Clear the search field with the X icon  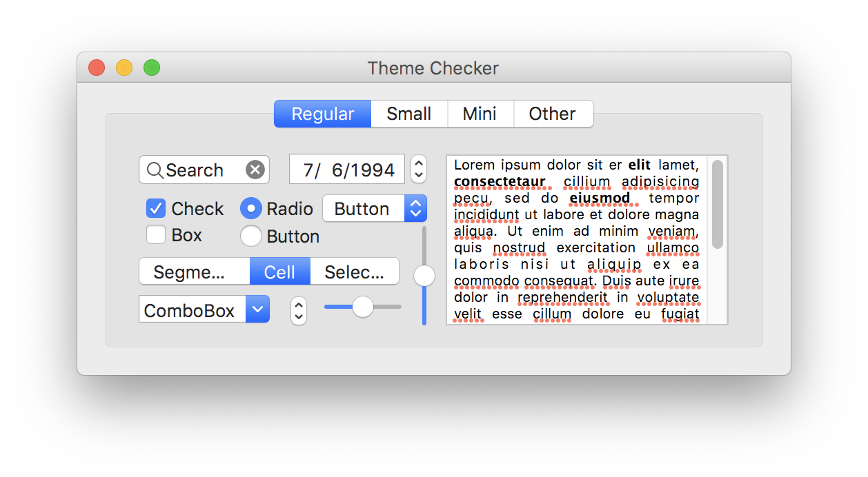coord(255,170)
